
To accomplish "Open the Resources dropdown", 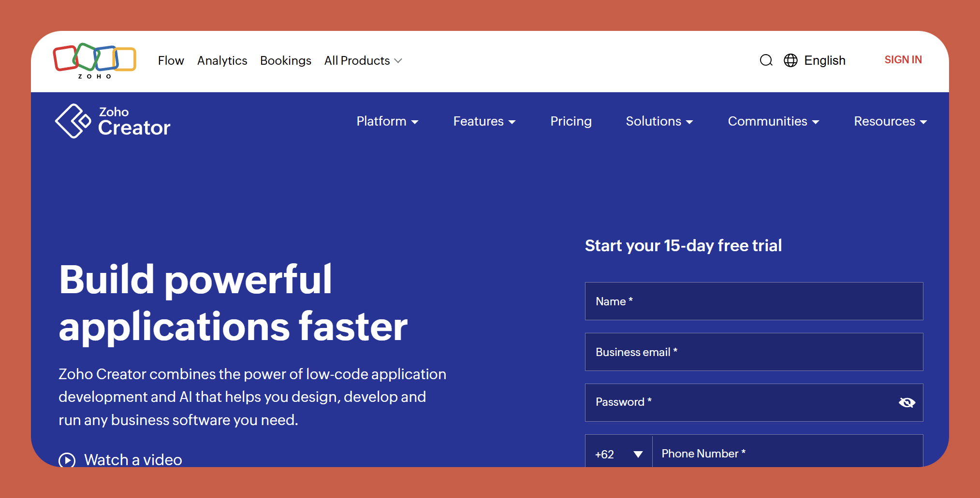I will (x=890, y=121).
